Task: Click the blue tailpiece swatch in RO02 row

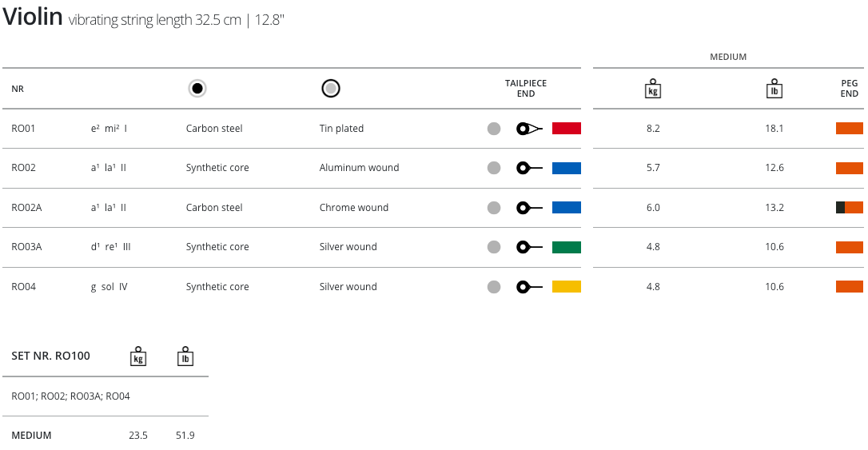Action: (567, 168)
